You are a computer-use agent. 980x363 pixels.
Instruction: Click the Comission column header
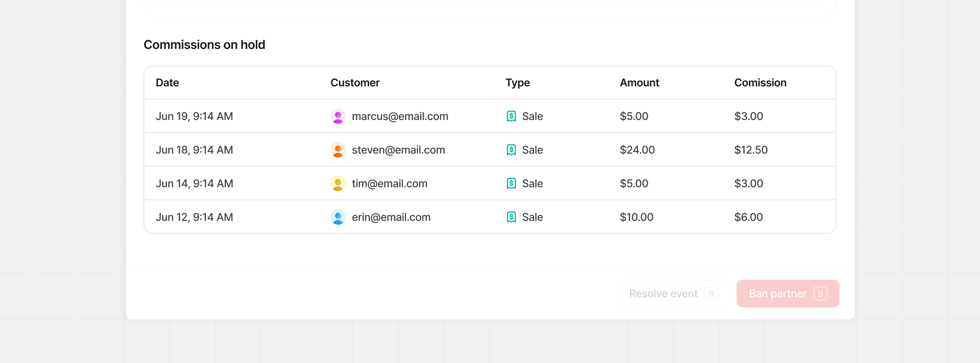pyautogui.click(x=760, y=83)
